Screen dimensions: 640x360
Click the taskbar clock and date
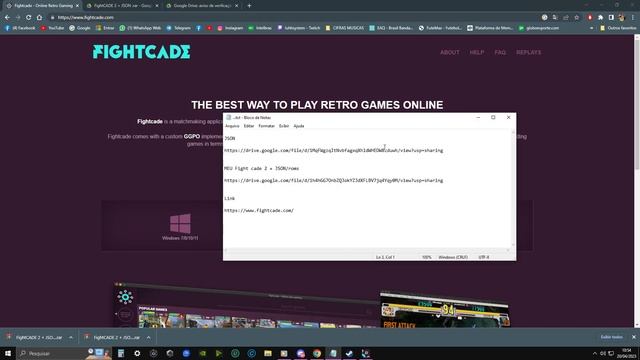627,353
